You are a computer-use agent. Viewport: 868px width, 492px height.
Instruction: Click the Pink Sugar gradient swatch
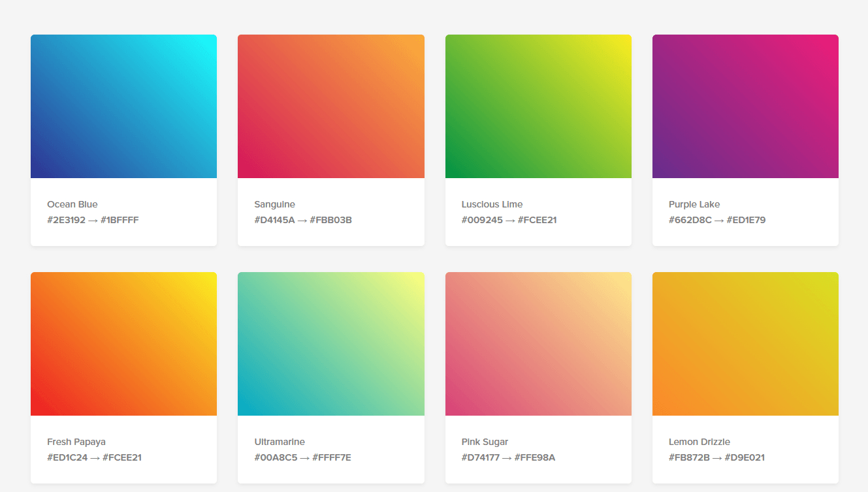pos(538,344)
